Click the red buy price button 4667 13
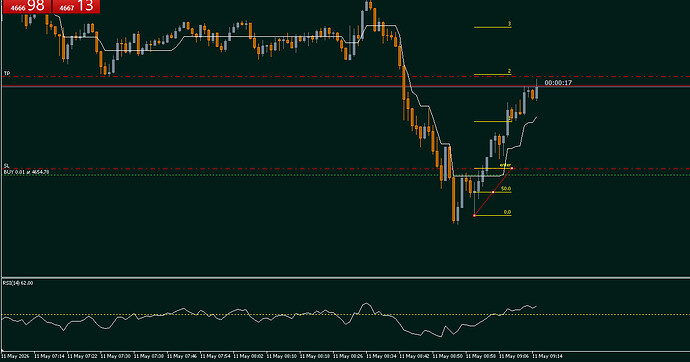This screenshot has height=362, width=690. [x=76, y=7]
